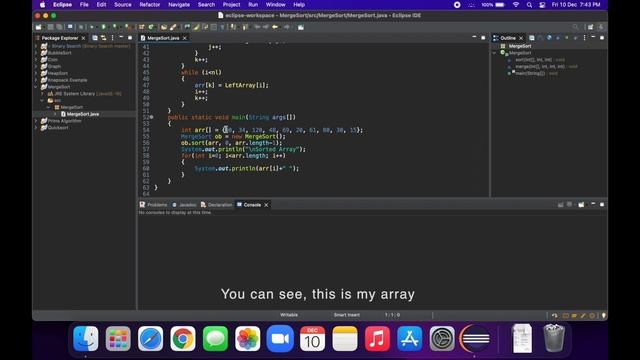Expand the Graph project
Image resolution: width=640 pixels, height=360 pixels.
point(36,67)
